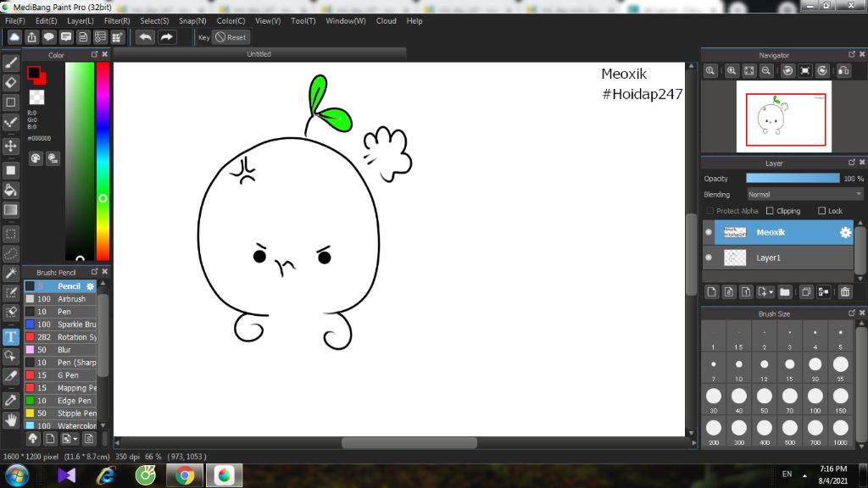Choose the Airbrush brush
Image resolution: width=868 pixels, height=488 pixels.
click(x=60, y=299)
